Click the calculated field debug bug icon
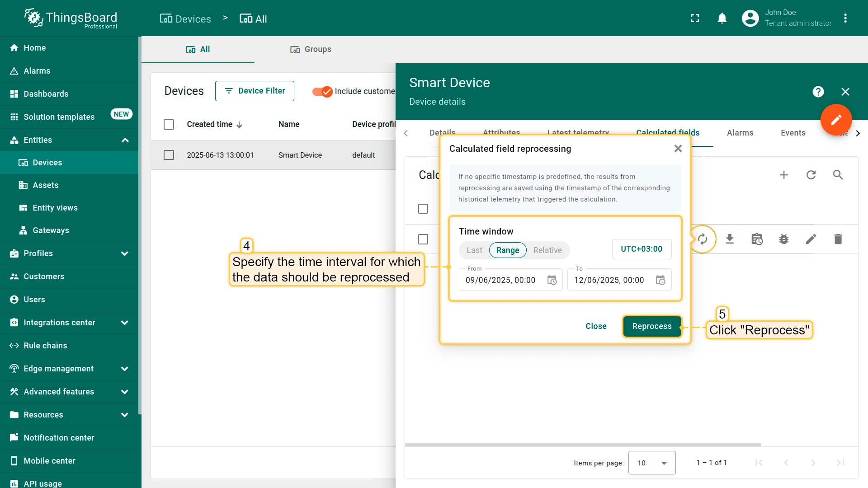 coord(784,239)
